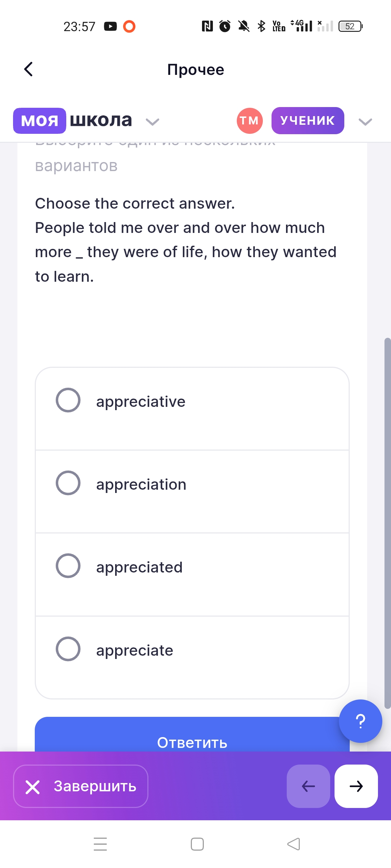Tap the Android back triangle button
The width and height of the screenshot is (391, 868).
[x=294, y=844]
